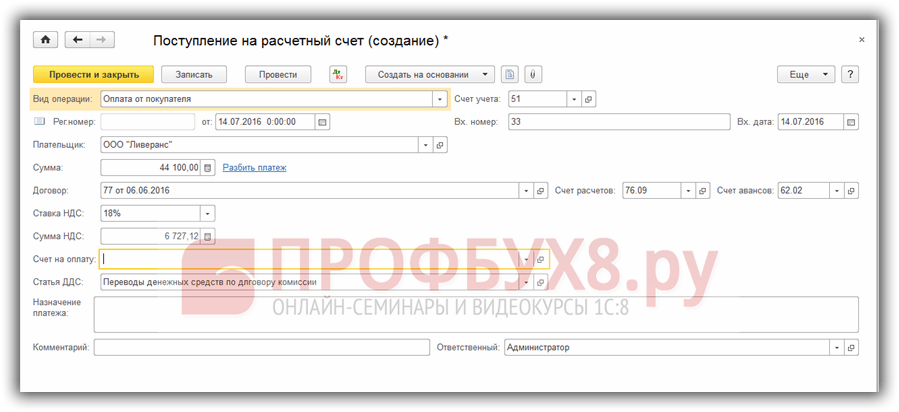Click the Рег.номер journal icon
The height and width of the screenshot is (412, 899).
pos(39,121)
